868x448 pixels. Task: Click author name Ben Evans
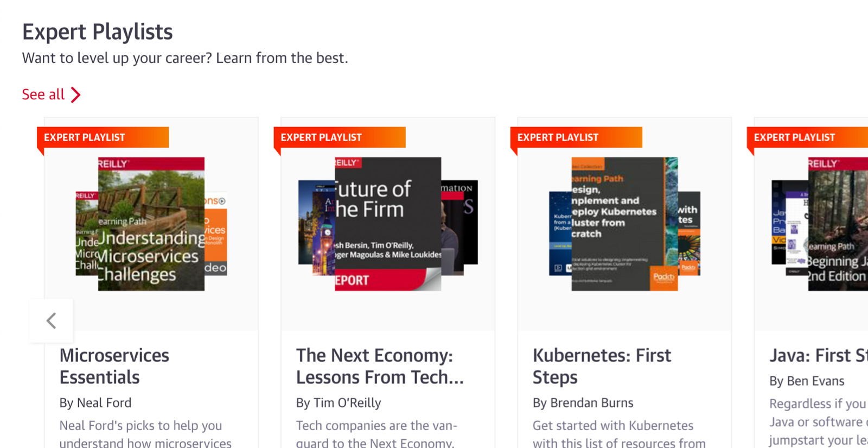815,381
